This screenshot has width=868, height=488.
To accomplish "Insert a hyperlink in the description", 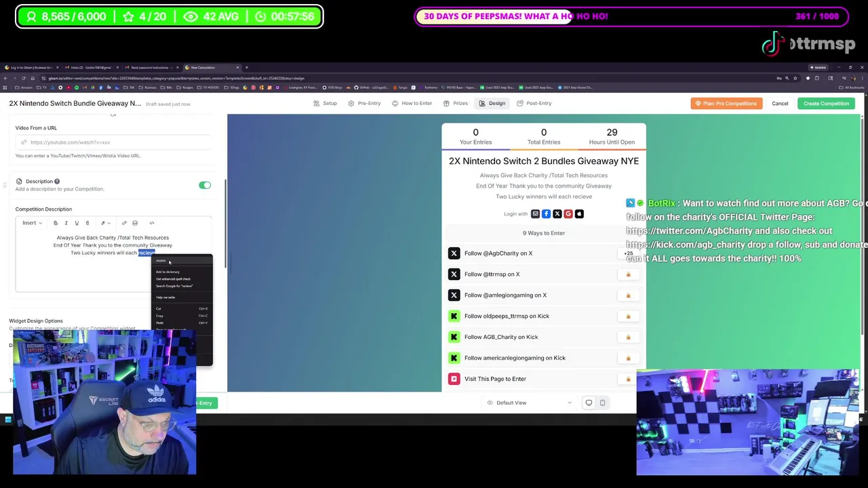I will coord(124,223).
